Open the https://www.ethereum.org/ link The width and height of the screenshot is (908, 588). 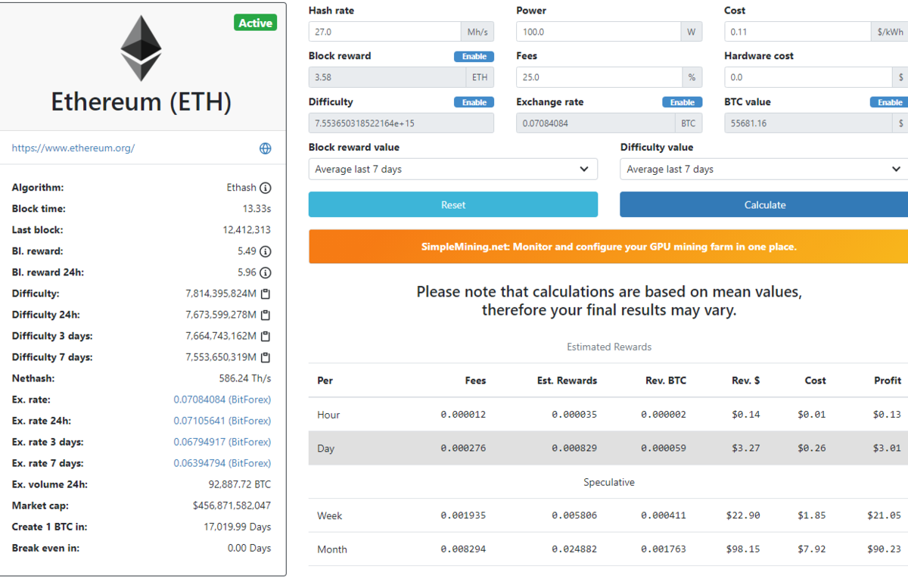click(73, 148)
